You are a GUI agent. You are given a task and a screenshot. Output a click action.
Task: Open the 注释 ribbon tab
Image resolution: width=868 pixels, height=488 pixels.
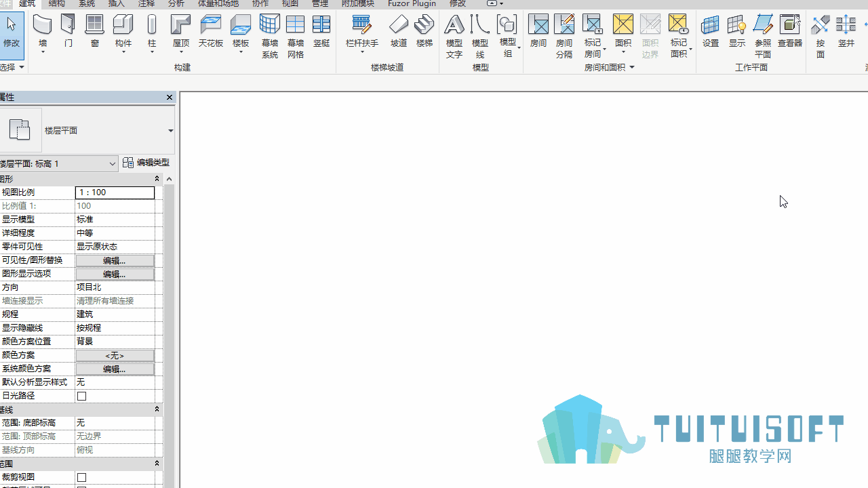tap(146, 4)
